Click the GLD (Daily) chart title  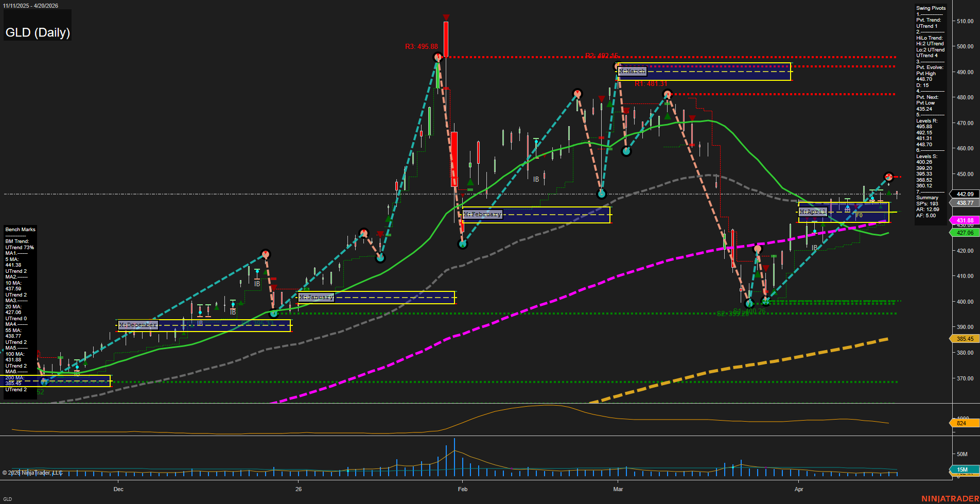tap(38, 32)
